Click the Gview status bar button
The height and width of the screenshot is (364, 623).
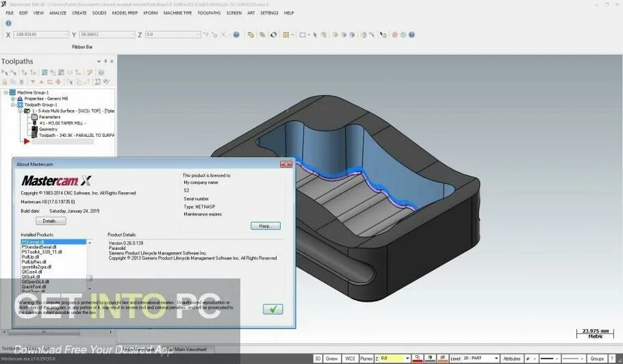pyautogui.click(x=331, y=359)
